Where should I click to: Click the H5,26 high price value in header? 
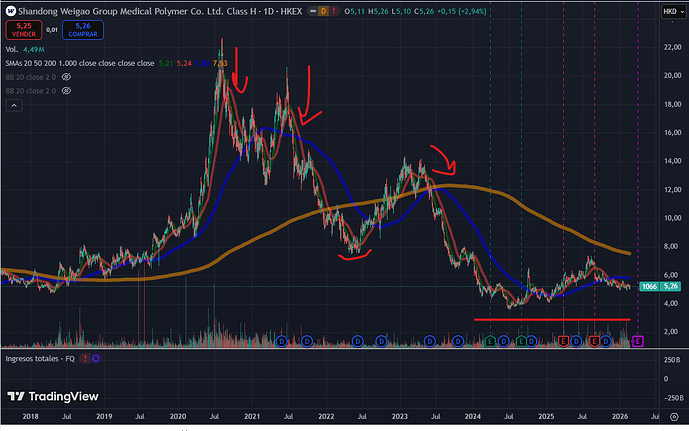click(x=378, y=11)
